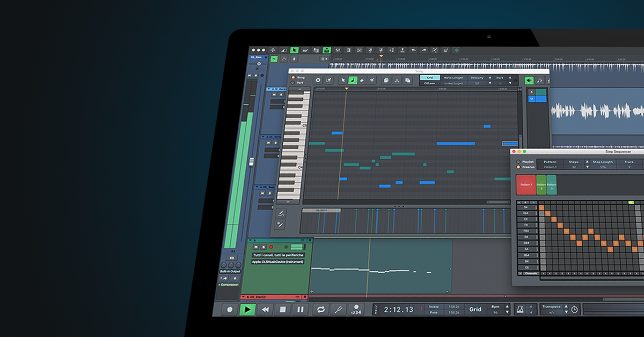Click the red Pattern 1 pad
The width and height of the screenshot is (644, 337).
click(526, 184)
